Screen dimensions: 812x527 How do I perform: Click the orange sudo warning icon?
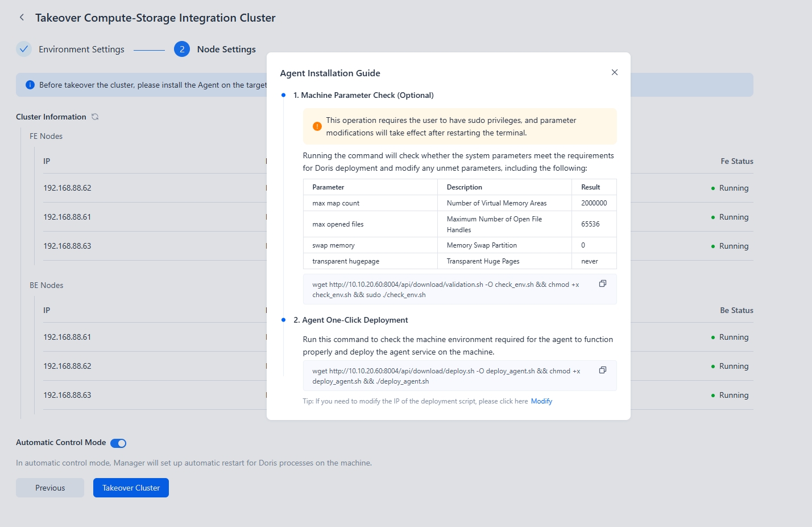pos(317,126)
